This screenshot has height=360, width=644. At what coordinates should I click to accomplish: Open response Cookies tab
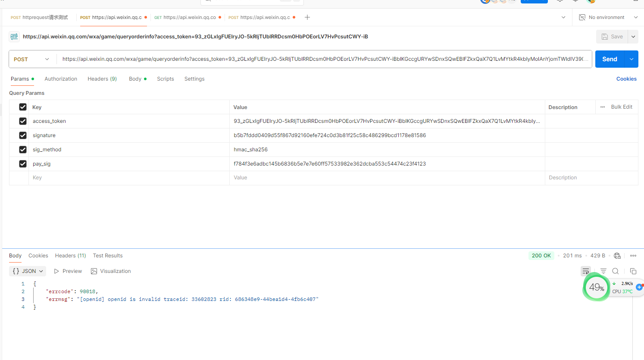(x=38, y=256)
